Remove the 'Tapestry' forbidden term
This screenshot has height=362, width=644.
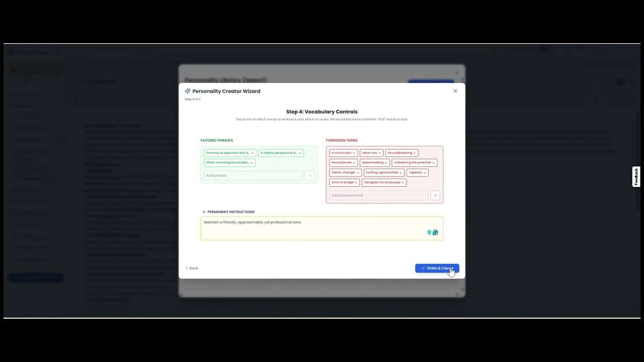[x=424, y=172]
